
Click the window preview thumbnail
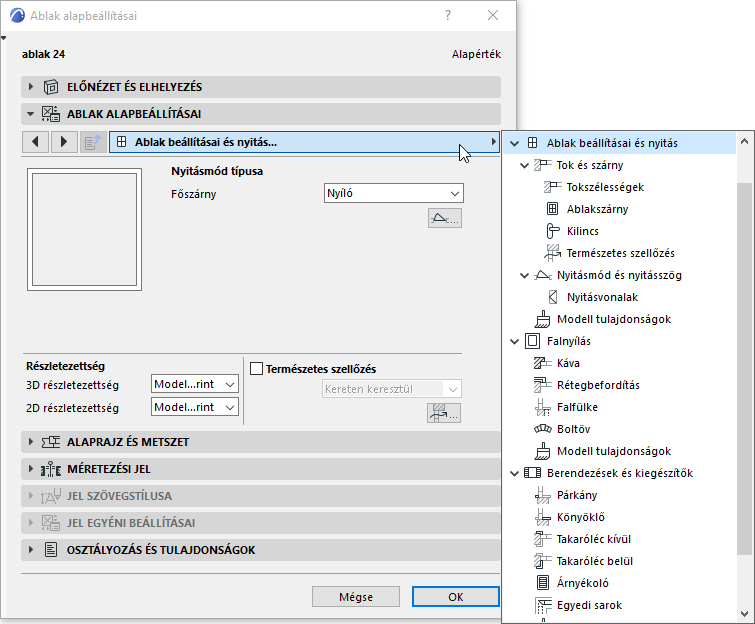(84, 229)
